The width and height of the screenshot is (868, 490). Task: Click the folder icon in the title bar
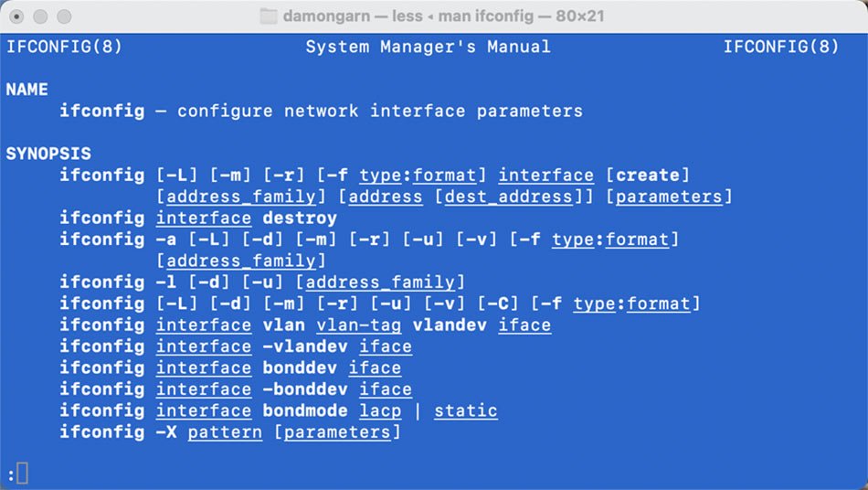(268, 16)
